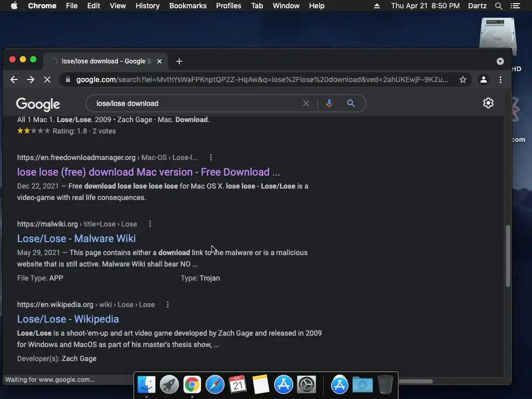The width and height of the screenshot is (532, 399).
Task: Open the View menu
Action: pos(118,6)
